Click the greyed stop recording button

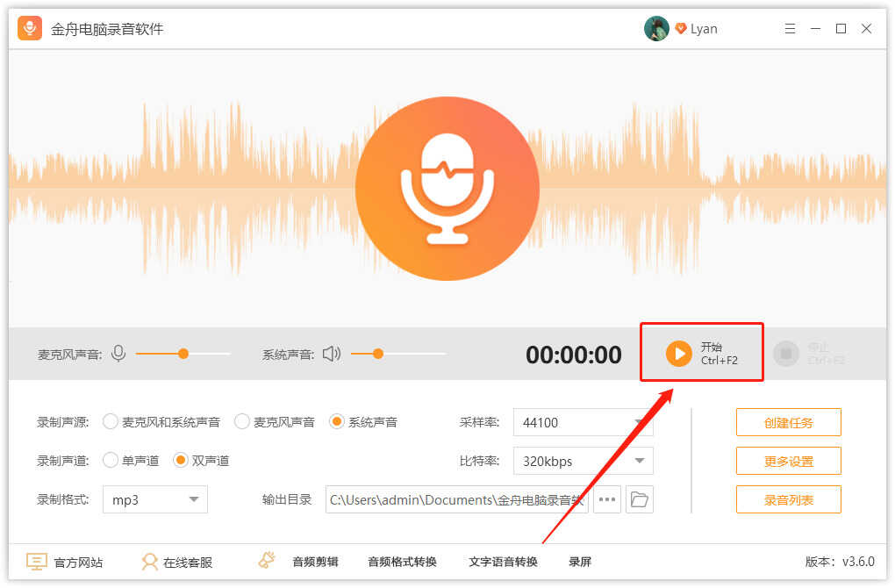click(x=786, y=354)
